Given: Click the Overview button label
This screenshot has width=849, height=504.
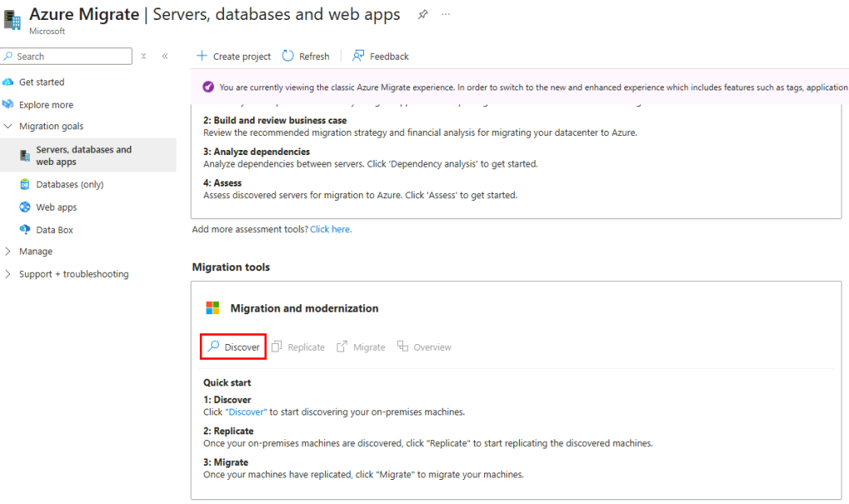Looking at the screenshot, I should click(x=432, y=347).
